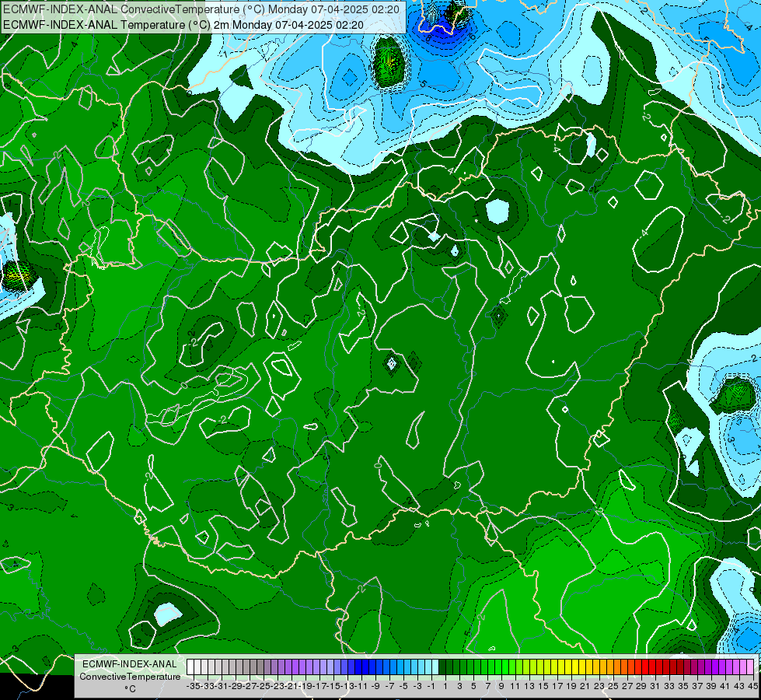Click the ECMWF-INDEX-ANAL text in the legend box
761x700 pixels.
pos(130,664)
